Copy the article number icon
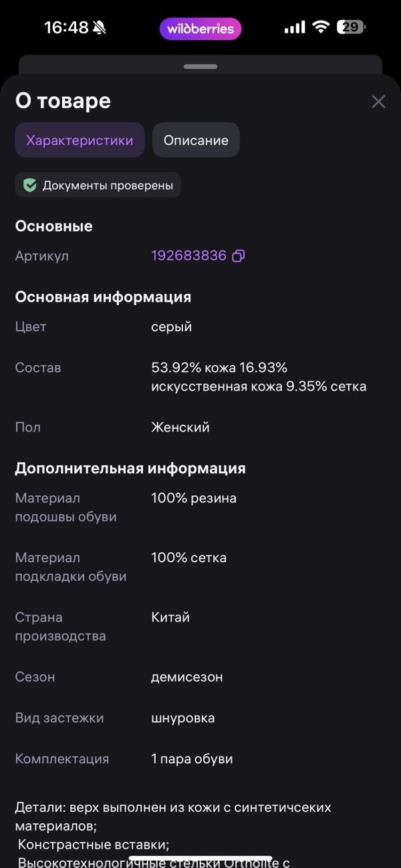Image resolution: width=401 pixels, height=868 pixels. 239,256
